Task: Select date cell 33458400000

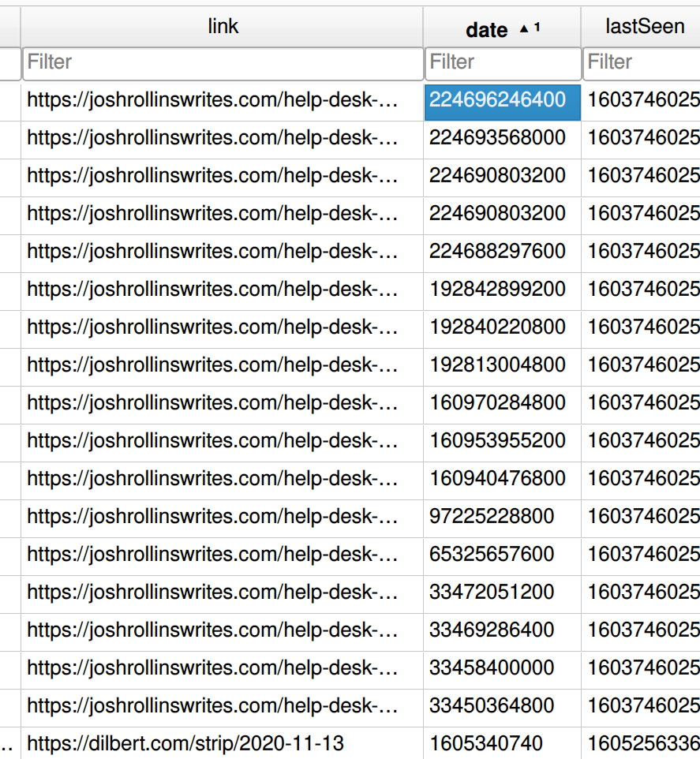Action: pyautogui.click(x=503, y=670)
